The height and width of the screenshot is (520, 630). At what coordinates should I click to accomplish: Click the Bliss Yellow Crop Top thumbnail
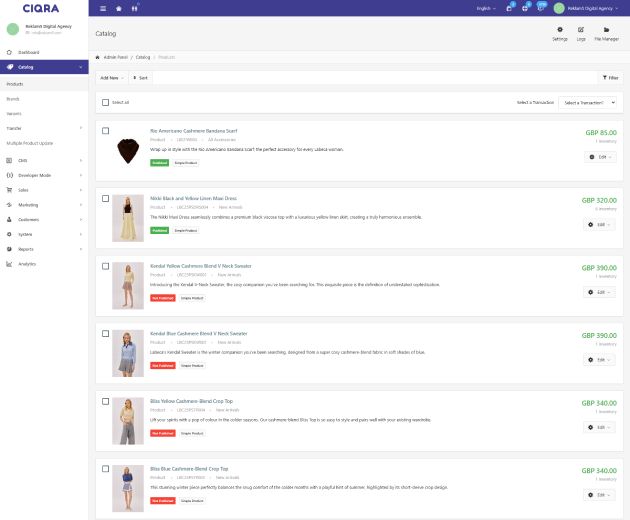tap(128, 420)
